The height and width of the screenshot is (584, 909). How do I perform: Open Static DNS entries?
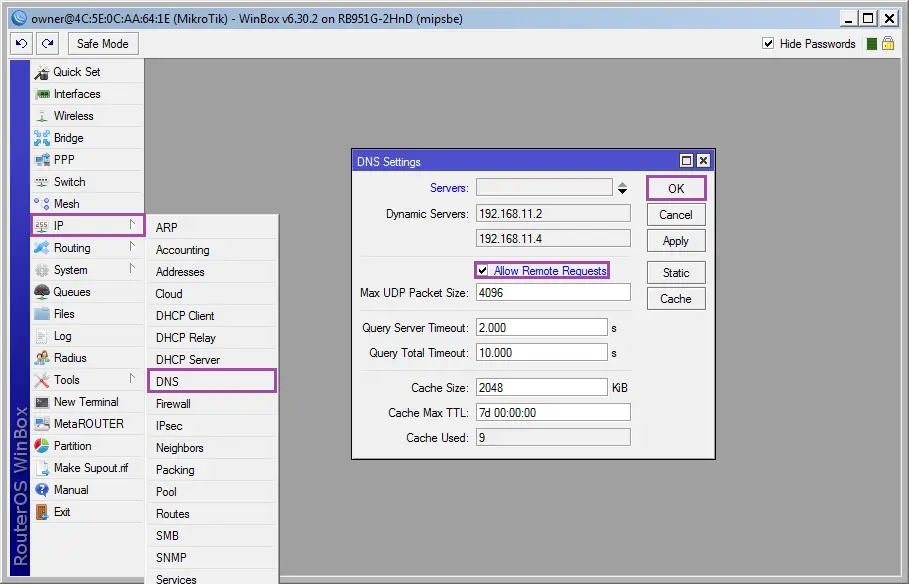[676, 273]
